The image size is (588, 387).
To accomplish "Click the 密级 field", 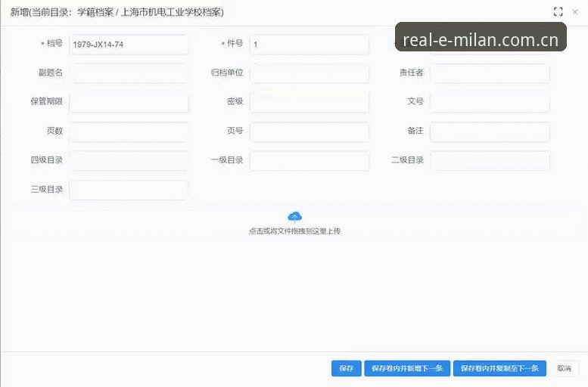I will (310, 103).
